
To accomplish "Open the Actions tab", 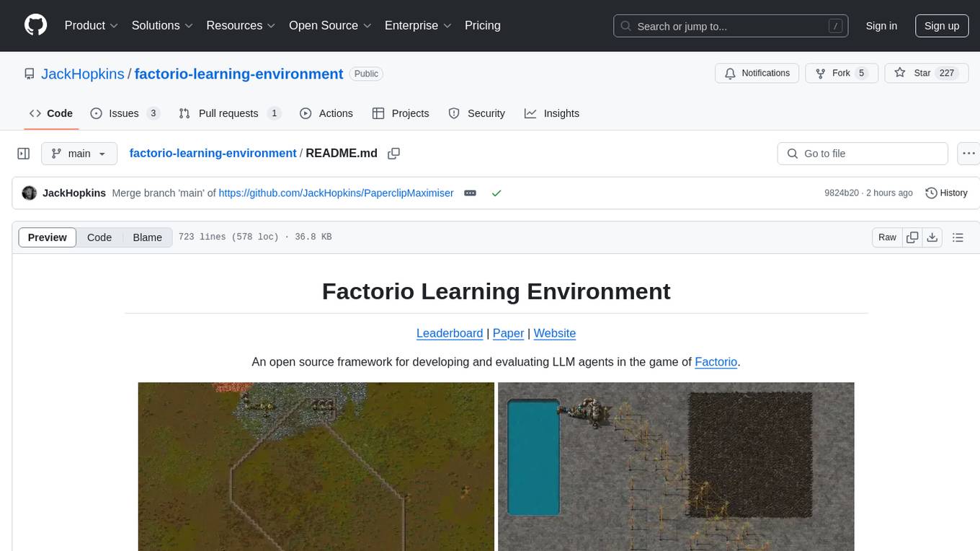I will (326, 113).
